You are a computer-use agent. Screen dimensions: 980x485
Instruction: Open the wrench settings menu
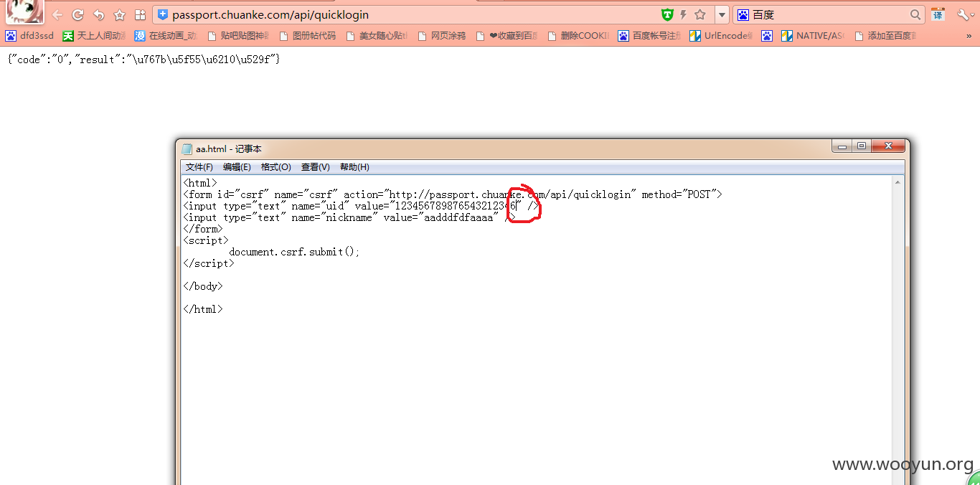[x=963, y=14]
